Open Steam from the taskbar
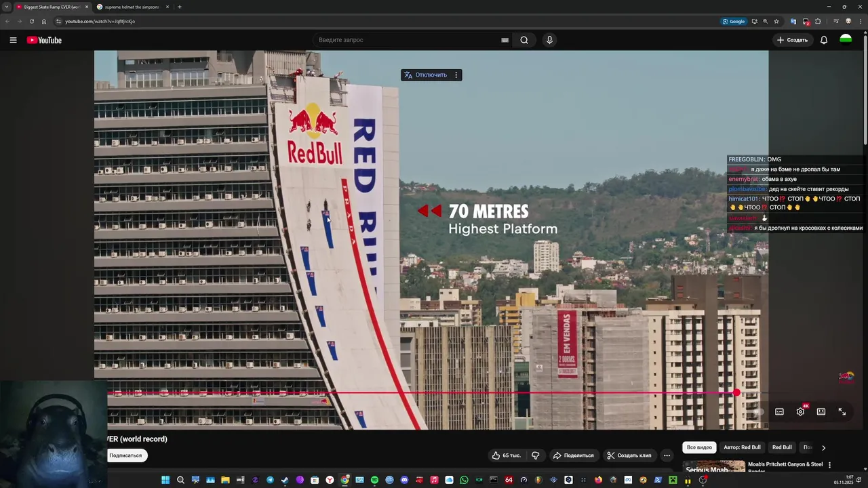This screenshot has width=868, height=488. tap(285, 480)
